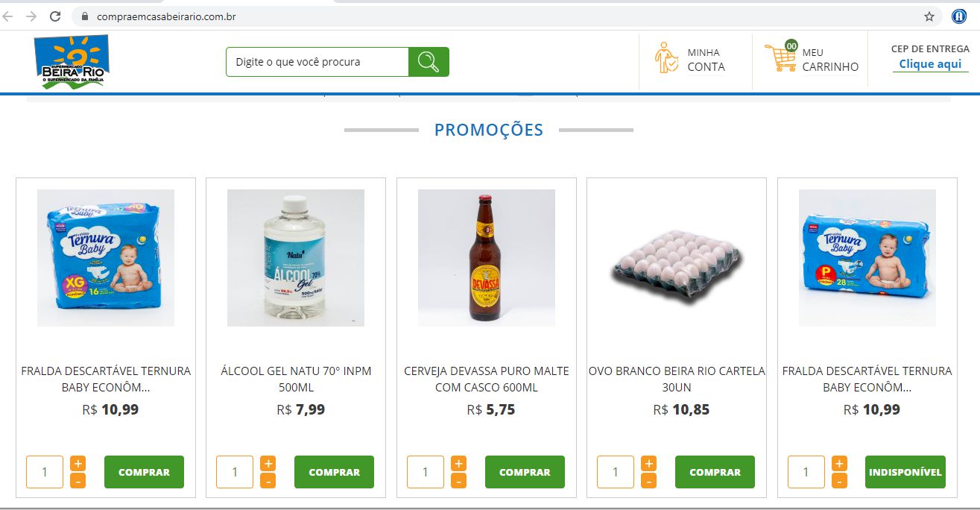Increase quantity of Álcool Gel Natu
This screenshot has width=980, height=510.
tap(268, 463)
